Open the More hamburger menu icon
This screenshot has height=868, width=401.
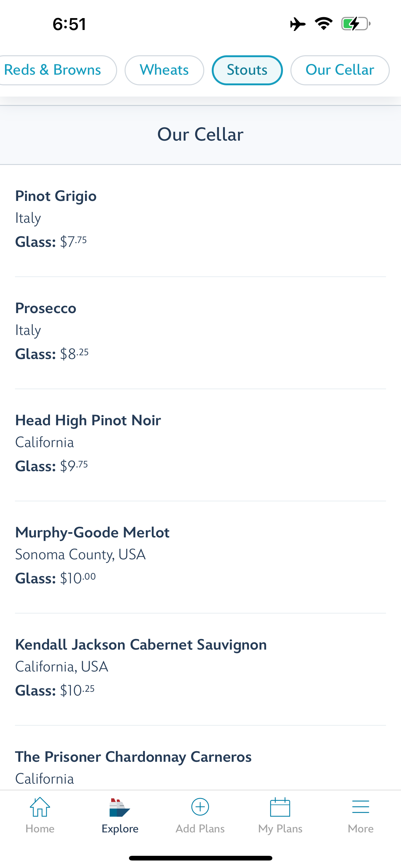[360, 807]
